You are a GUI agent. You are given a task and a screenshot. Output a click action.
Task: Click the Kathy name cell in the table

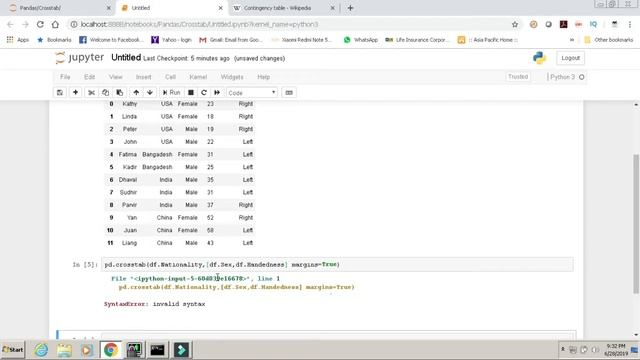tap(130, 104)
